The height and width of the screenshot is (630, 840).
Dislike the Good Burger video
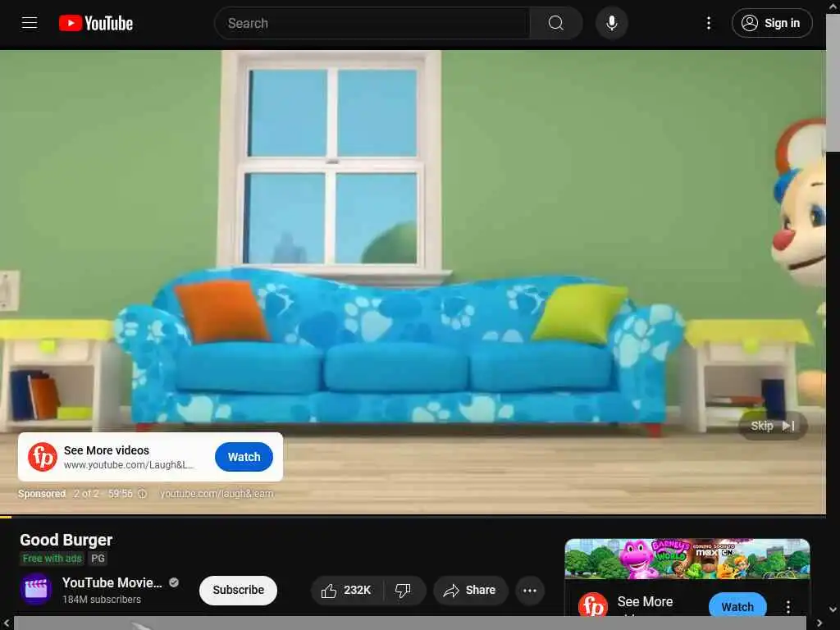click(x=404, y=591)
